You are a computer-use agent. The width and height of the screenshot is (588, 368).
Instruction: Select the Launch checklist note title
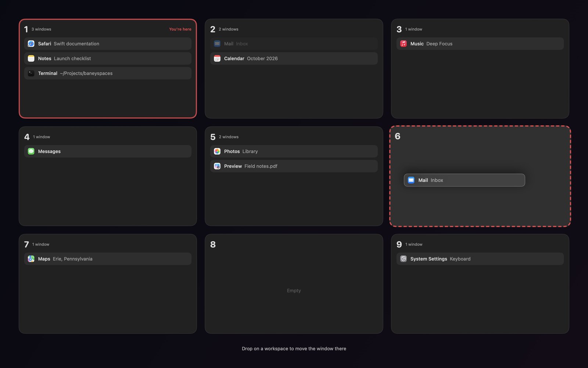pyautogui.click(x=72, y=59)
